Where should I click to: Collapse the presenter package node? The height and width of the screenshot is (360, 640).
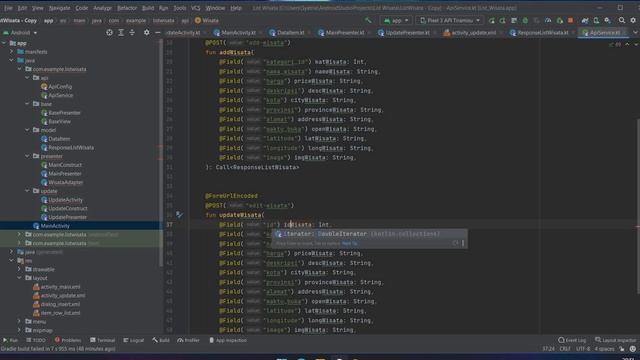27,156
